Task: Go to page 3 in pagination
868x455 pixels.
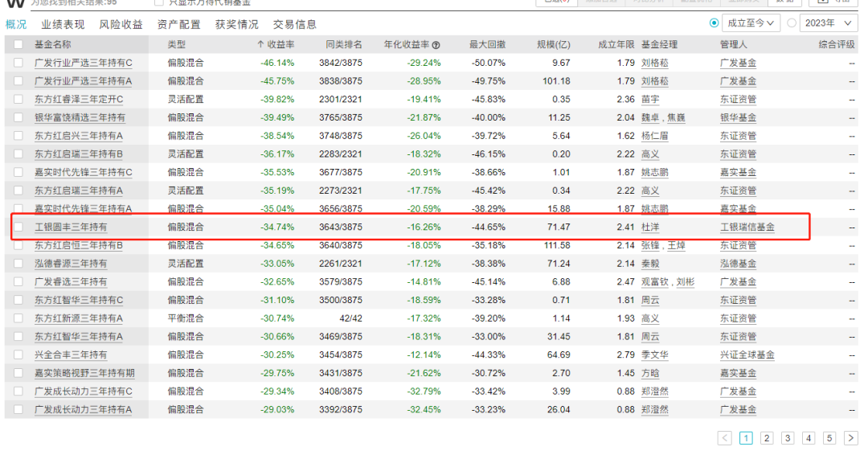Action: pos(788,438)
